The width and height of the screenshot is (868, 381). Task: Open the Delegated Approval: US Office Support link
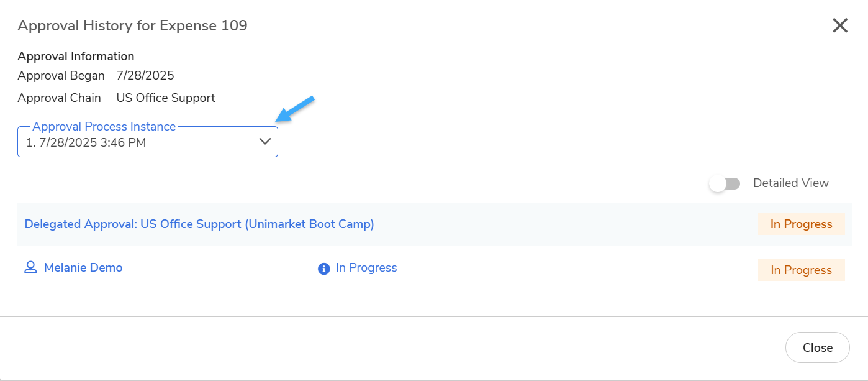click(199, 224)
